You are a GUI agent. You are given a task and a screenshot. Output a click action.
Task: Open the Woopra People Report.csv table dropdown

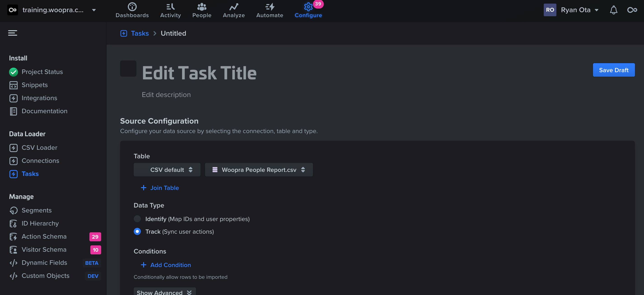tap(259, 170)
